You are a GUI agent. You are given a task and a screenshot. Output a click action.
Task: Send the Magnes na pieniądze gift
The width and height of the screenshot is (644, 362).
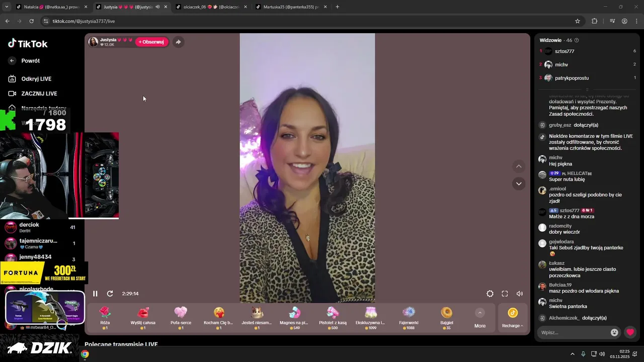click(294, 317)
